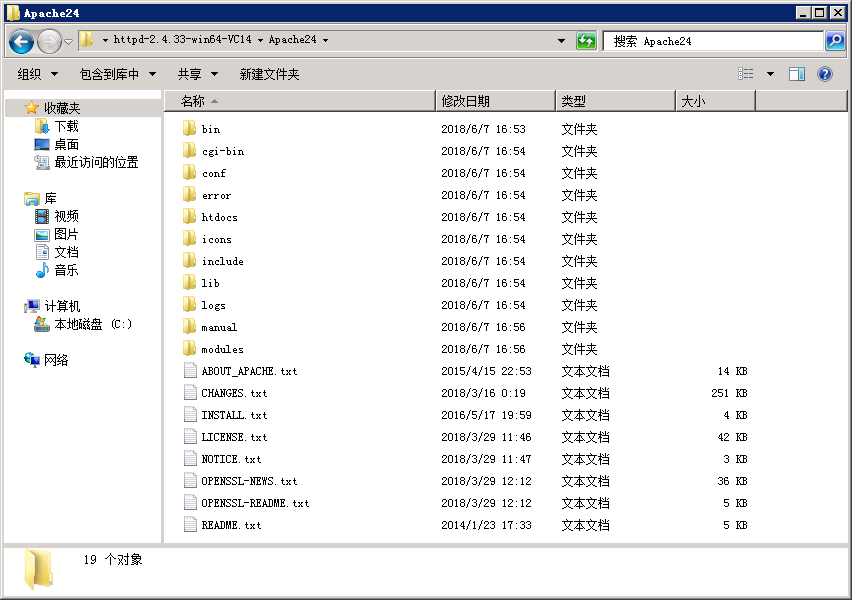Select the modules folder icon
This screenshot has height=600, width=852.
tap(189, 349)
